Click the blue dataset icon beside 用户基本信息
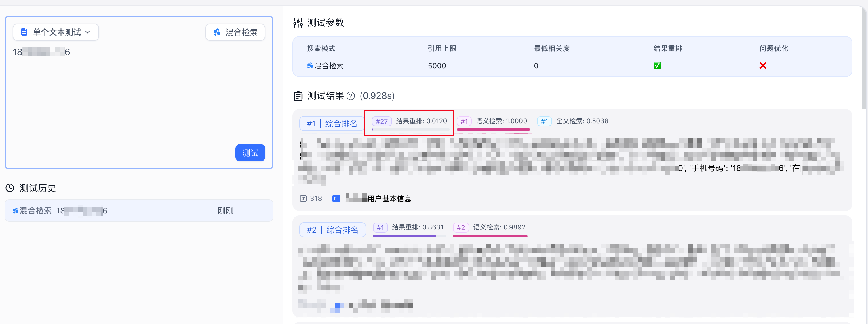Screen dimensions: 868x324 [x=336, y=198]
